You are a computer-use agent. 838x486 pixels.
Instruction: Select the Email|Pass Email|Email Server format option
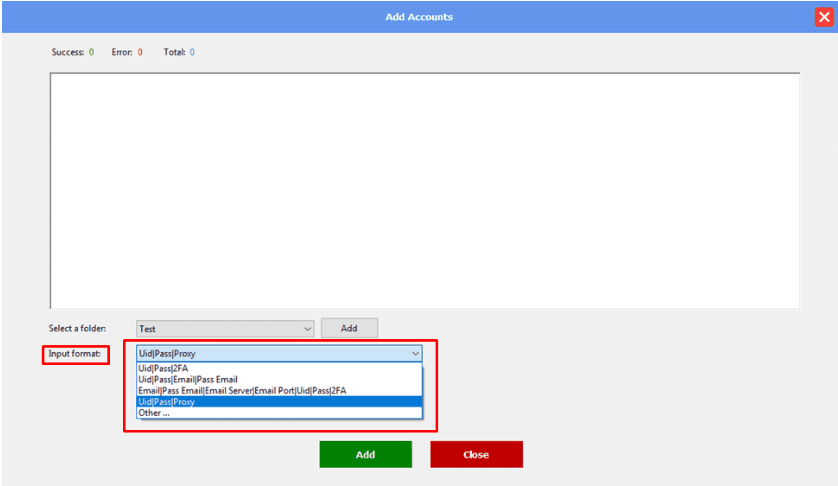(x=280, y=391)
